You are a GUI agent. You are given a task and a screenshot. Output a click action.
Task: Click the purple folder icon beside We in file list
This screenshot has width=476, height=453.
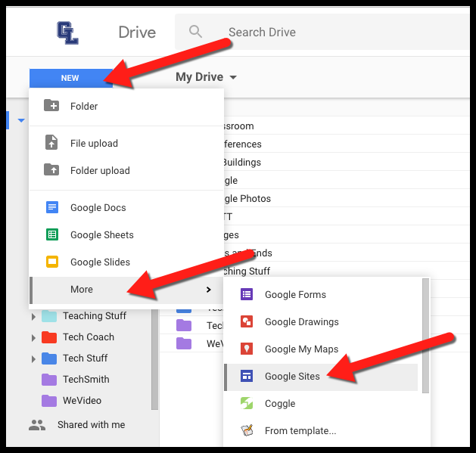(184, 343)
